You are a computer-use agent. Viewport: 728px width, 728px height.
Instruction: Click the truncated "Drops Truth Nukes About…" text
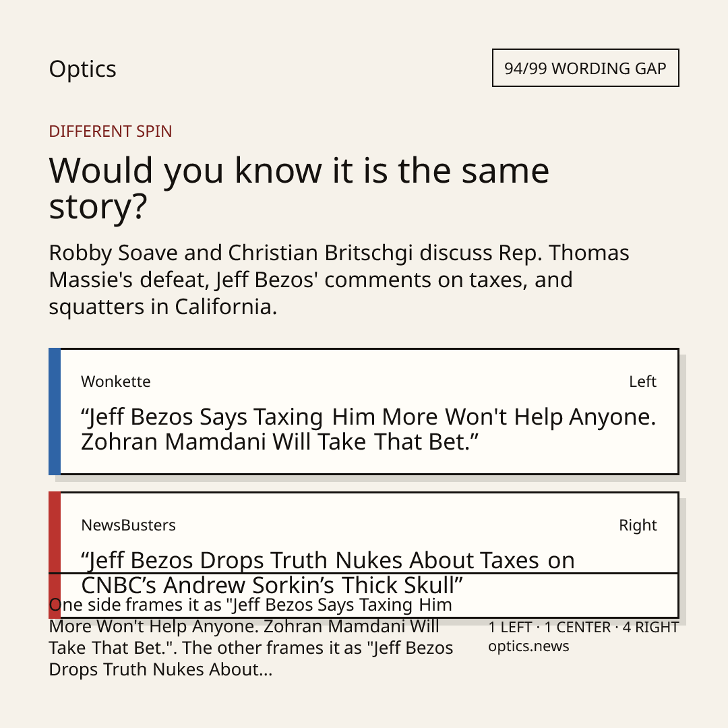(160, 669)
